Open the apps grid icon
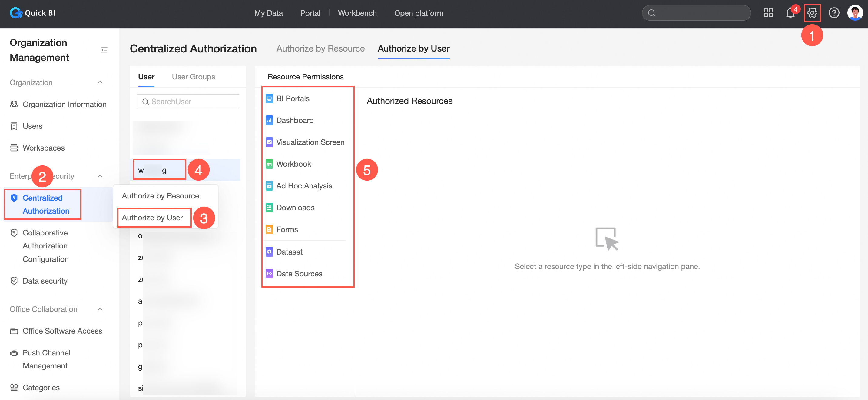 pyautogui.click(x=768, y=13)
